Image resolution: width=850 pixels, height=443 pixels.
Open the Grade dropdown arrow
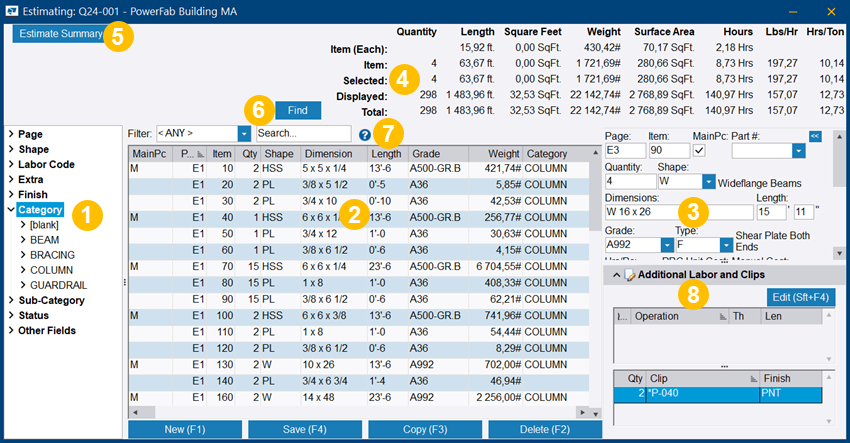coord(667,245)
